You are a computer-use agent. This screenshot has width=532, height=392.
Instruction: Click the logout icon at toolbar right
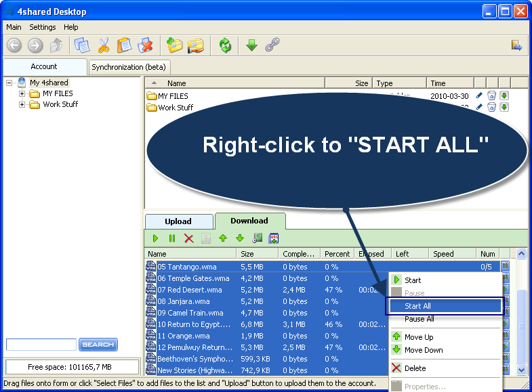point(516,45)
